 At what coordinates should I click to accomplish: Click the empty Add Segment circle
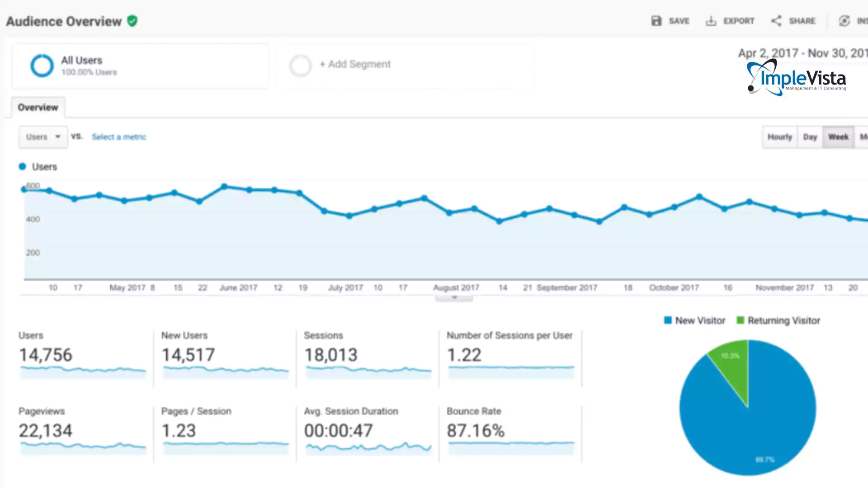[x=301, y=66]
